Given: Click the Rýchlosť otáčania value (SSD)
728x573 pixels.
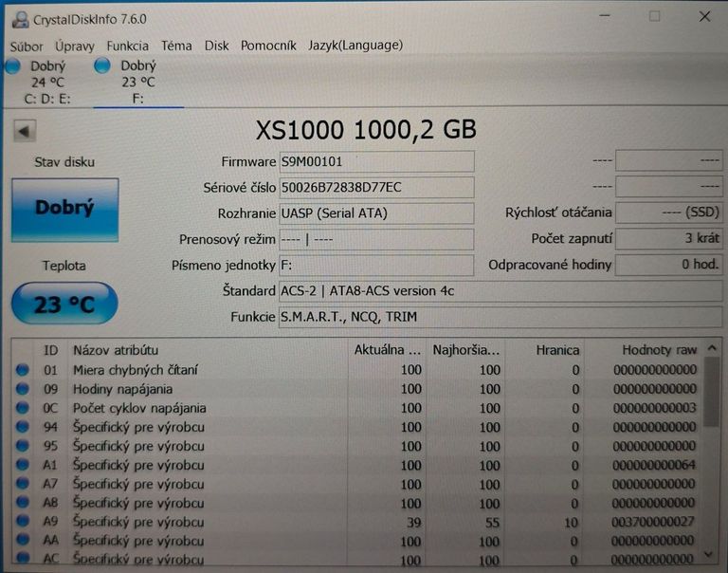Looking at the screenshot, I should coord(669,213).
